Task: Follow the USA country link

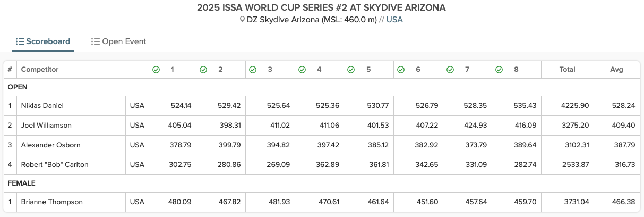Action: coord(394,20)
